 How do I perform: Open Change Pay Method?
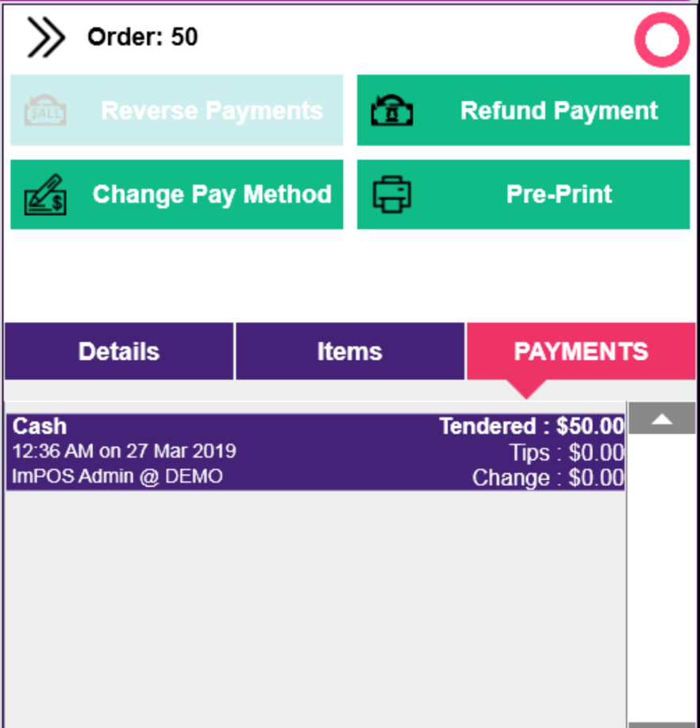click(177, 195)
